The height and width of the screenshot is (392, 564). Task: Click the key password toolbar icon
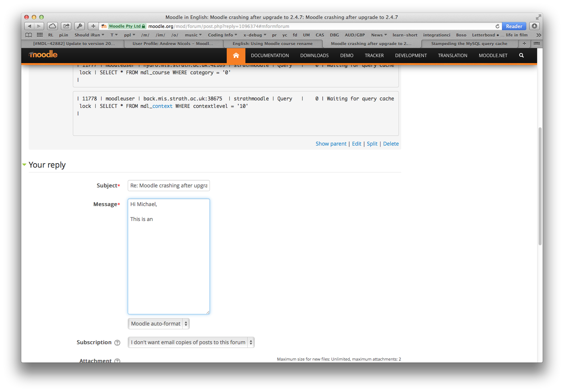tap(79, 26)
